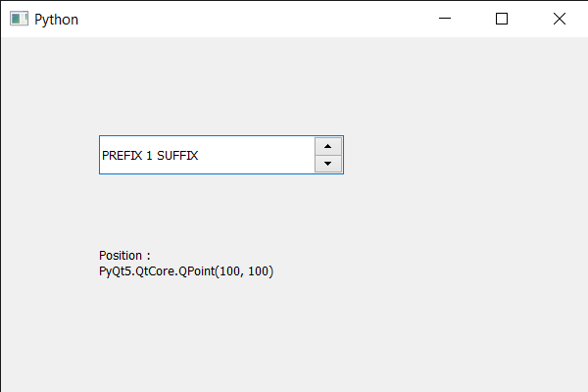Place cursor on the number 1 in spin box
Viewport: 588px width, 392px height.
149,155
